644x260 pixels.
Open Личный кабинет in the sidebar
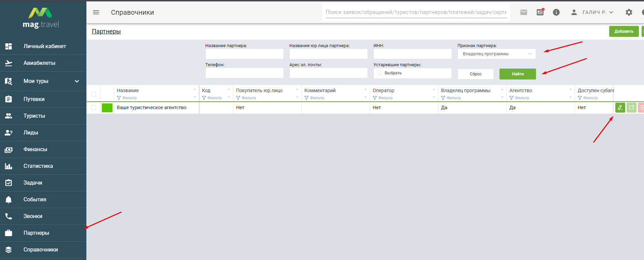coord(43,46)
